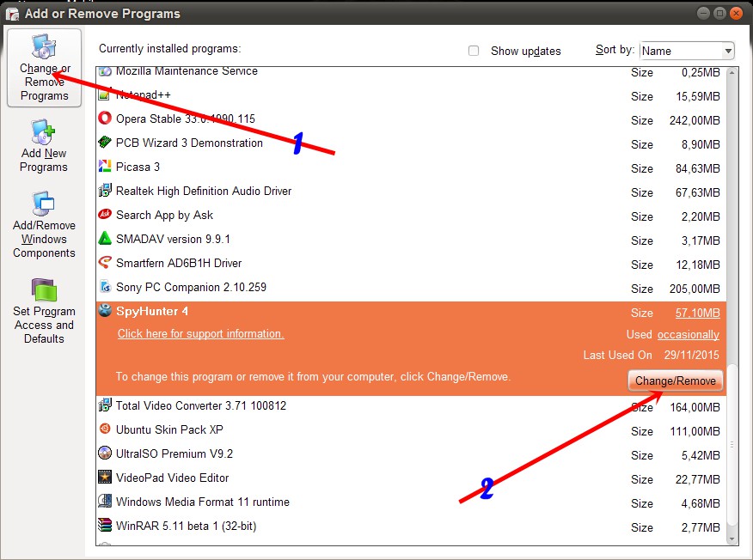Click the UltraISO Premium V9.2 icon

[x=105, y=453]
